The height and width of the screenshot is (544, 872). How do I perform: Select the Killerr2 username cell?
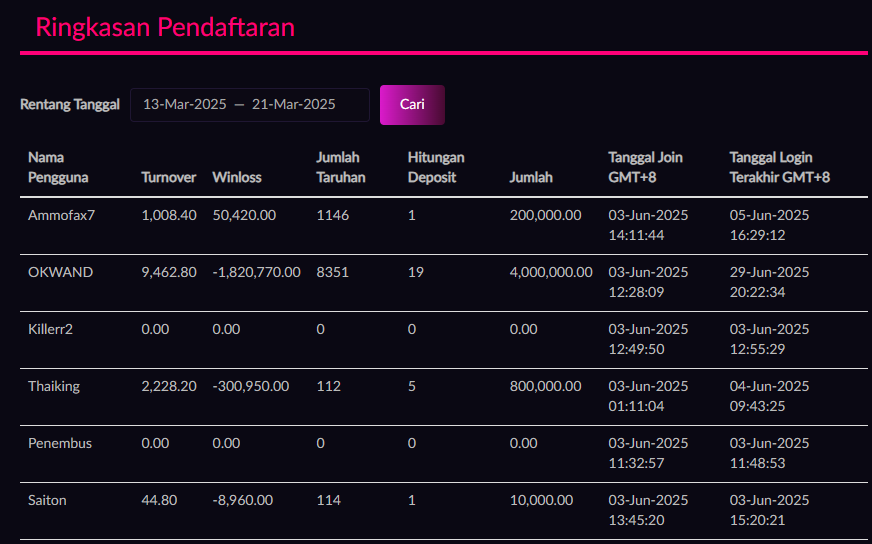(x=51, y=329)
